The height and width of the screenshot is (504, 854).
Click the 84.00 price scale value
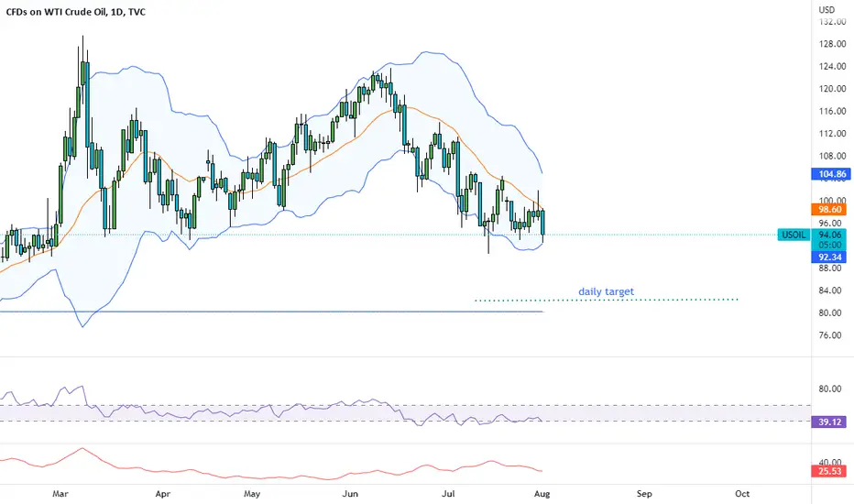point(830,290)
